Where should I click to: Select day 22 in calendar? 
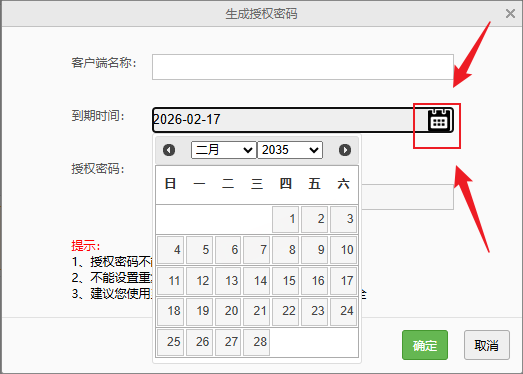click(x=286, y=311)
